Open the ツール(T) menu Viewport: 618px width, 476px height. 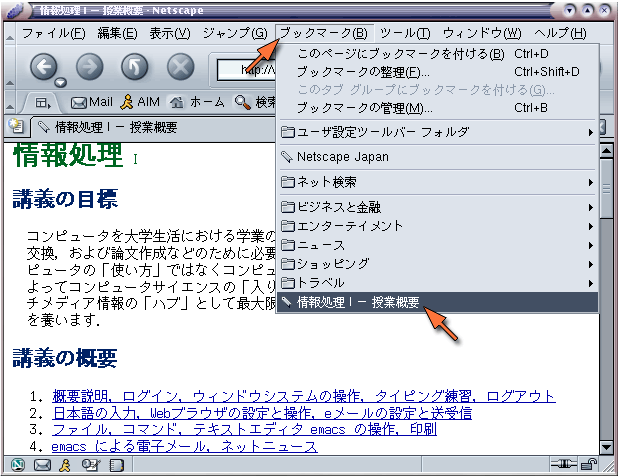pyautogui.click(x=405, y=33)
